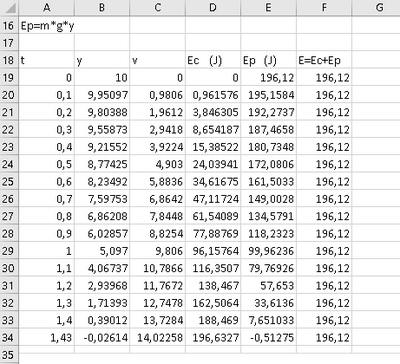Select cell with value 9,80388
Viewport: 400px width, 364px height.
[x=102, y=112]
